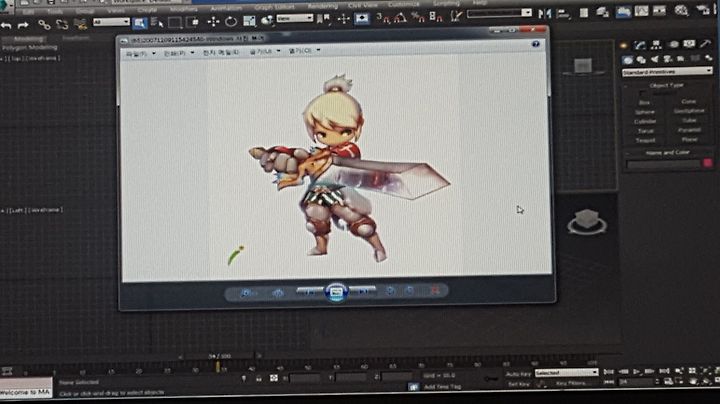Delete image with red X in photo viewer
720x404 pixels.
coord(434,290)
